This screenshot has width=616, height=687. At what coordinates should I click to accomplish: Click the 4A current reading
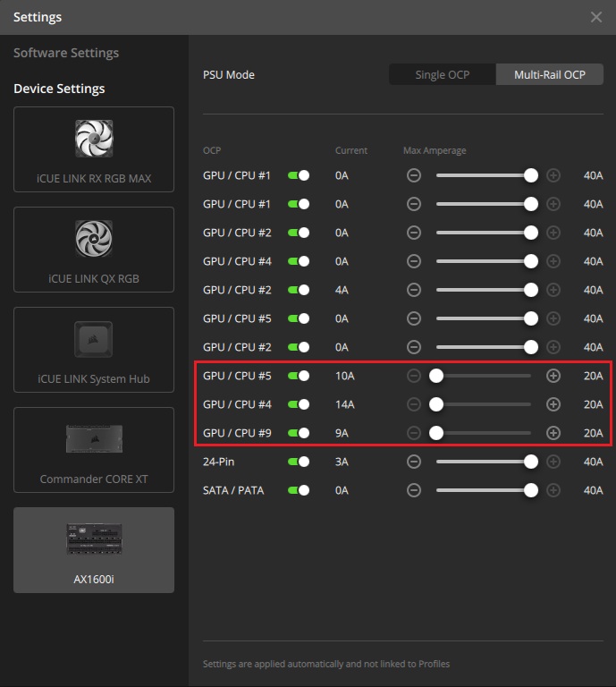click(342, 290)
